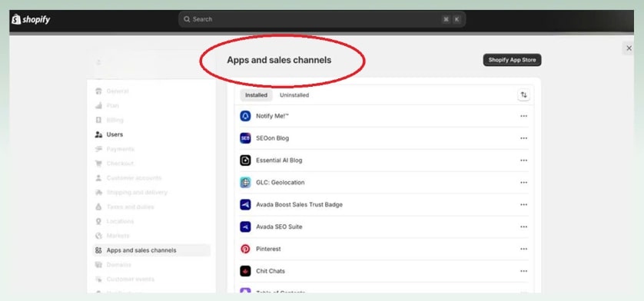Go to Billing settings
The height and width of the screenshot is (301, 644).
(115, 120)
